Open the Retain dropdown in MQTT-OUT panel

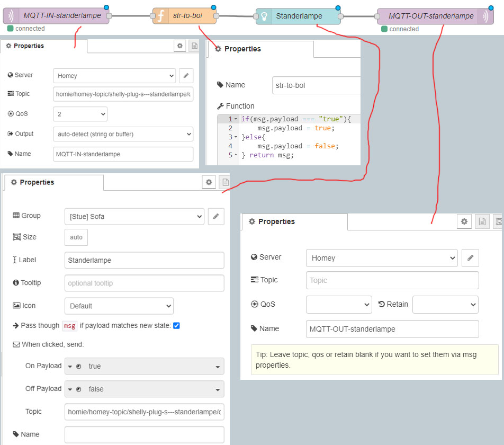point(445,305)
